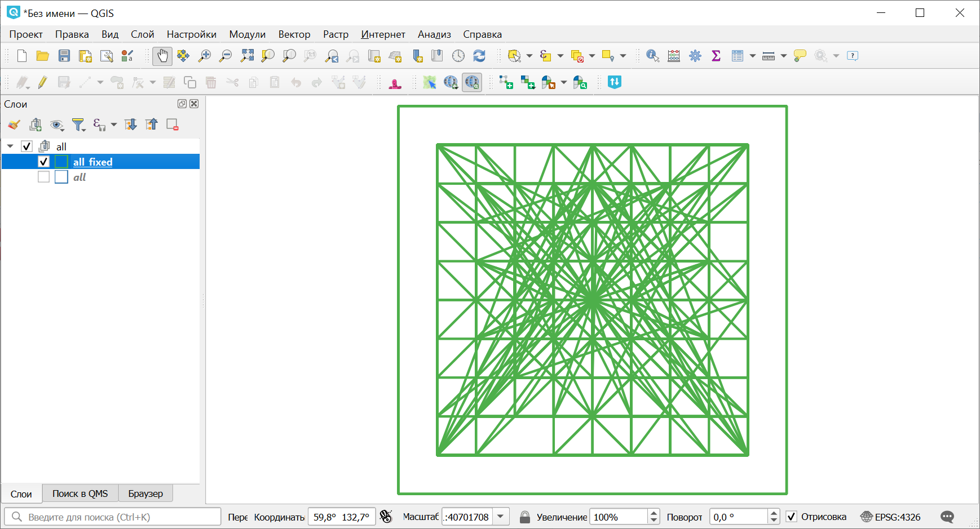Click the Zoom In magnifier tool

205,56
